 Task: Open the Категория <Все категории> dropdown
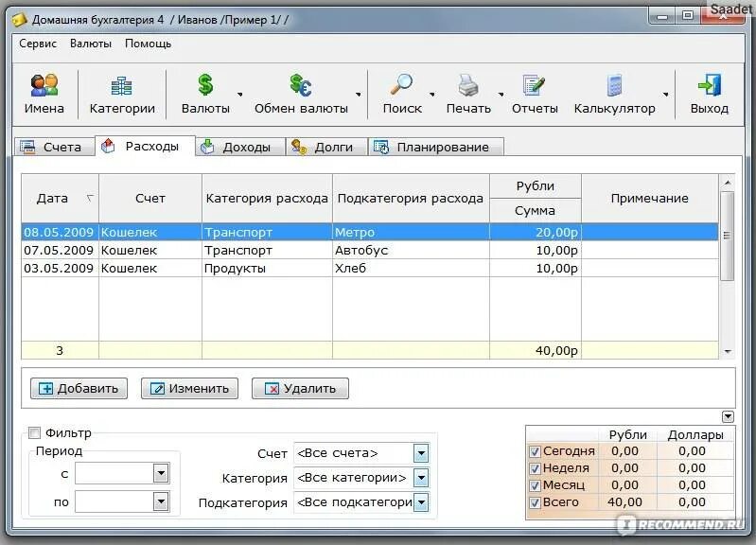tap(421, 478)
